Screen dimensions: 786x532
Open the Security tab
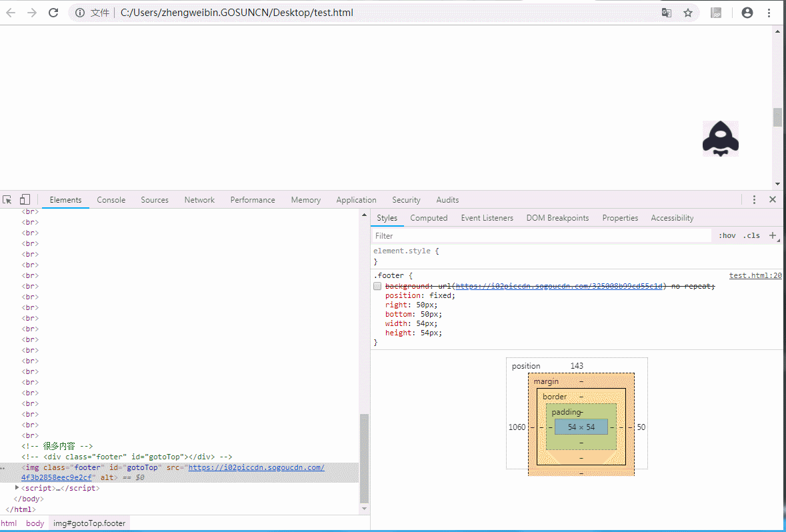pyautogui.click(x=406, y=199)
